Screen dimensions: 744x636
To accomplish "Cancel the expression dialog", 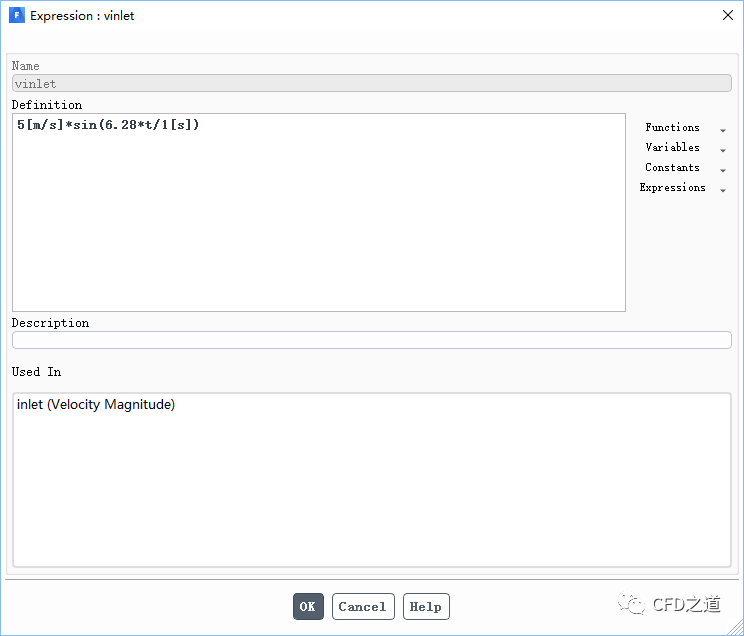I will [x=363, y=607].
